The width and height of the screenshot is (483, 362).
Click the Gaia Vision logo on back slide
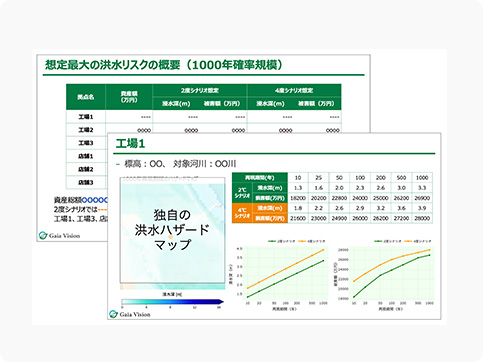point(59,235)
